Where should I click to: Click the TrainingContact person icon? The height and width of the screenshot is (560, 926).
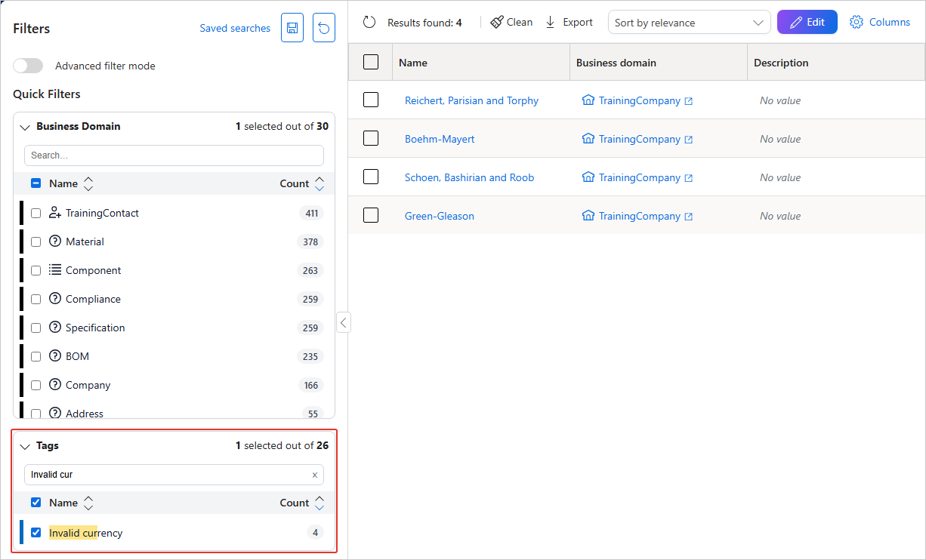click(54, 213)
